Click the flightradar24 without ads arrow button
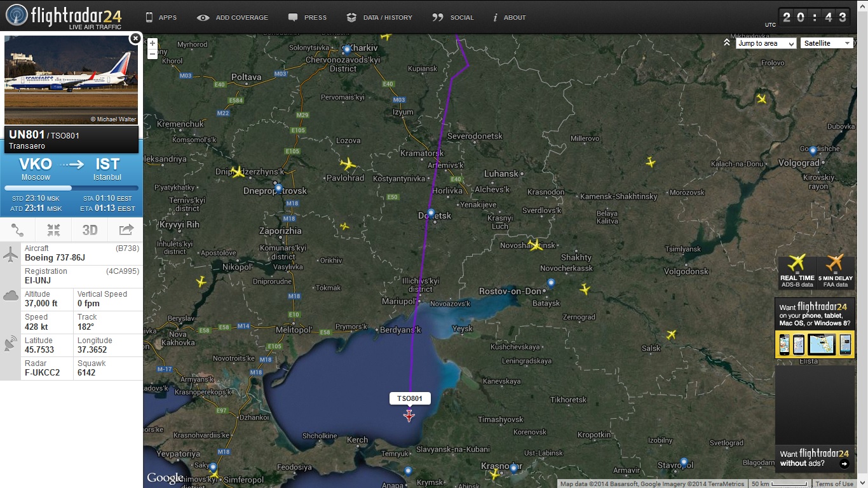Image resolution: width=868 pixels, height=488 pixels. [844, 464]
